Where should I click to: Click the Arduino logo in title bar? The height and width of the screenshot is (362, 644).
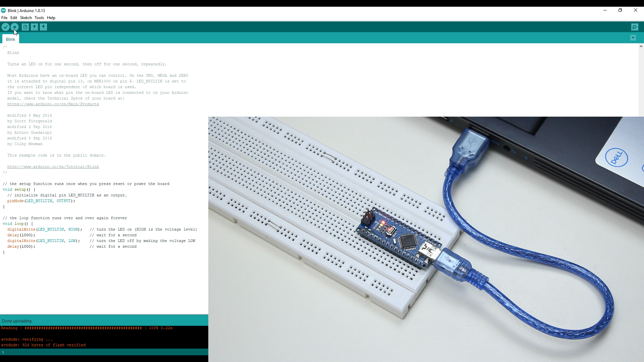[3, 10]
